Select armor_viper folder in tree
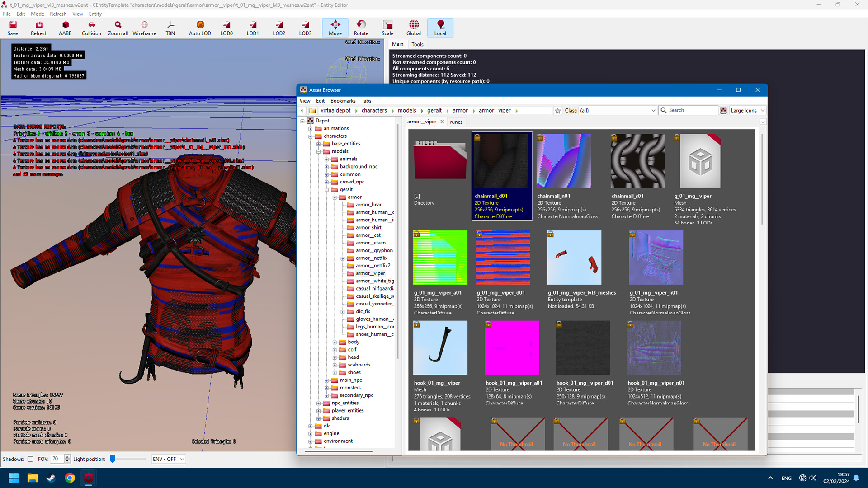The image size is (868, 488). click(x=370, y=274)
